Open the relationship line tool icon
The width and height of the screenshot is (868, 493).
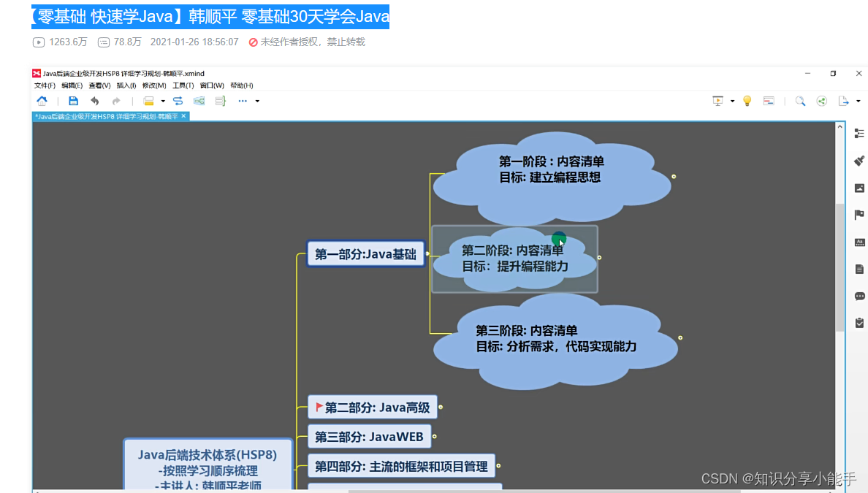coord(178,101)
